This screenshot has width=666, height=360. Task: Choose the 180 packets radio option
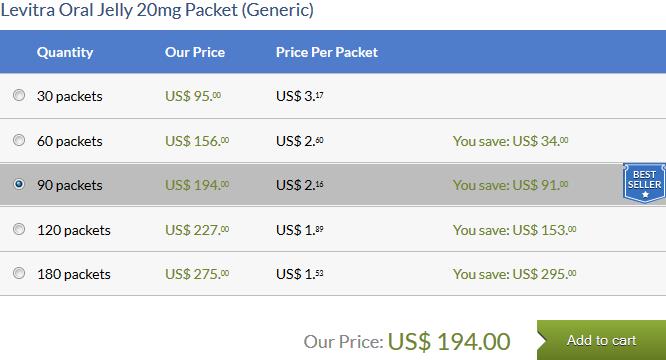click(x=19, y=273)
